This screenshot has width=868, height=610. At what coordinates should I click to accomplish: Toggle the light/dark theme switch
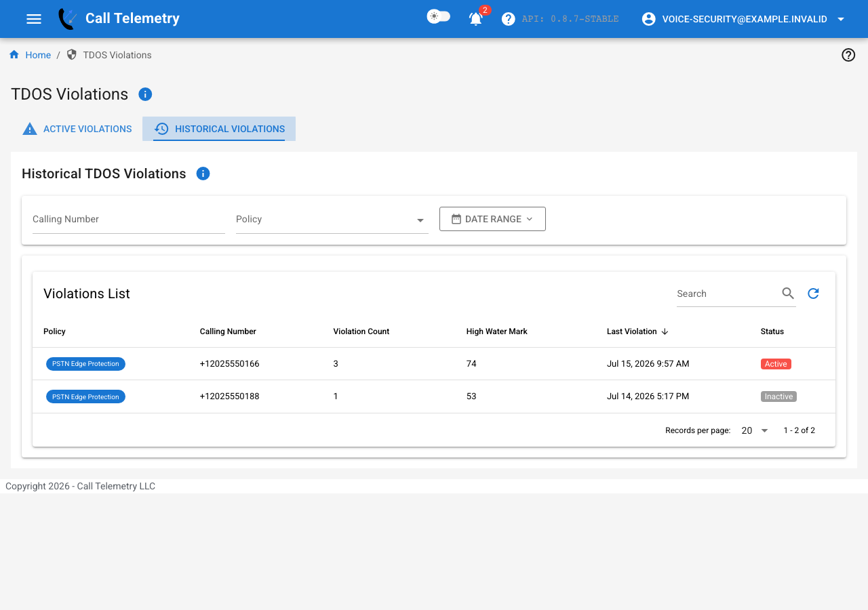(x=438, y=17)
